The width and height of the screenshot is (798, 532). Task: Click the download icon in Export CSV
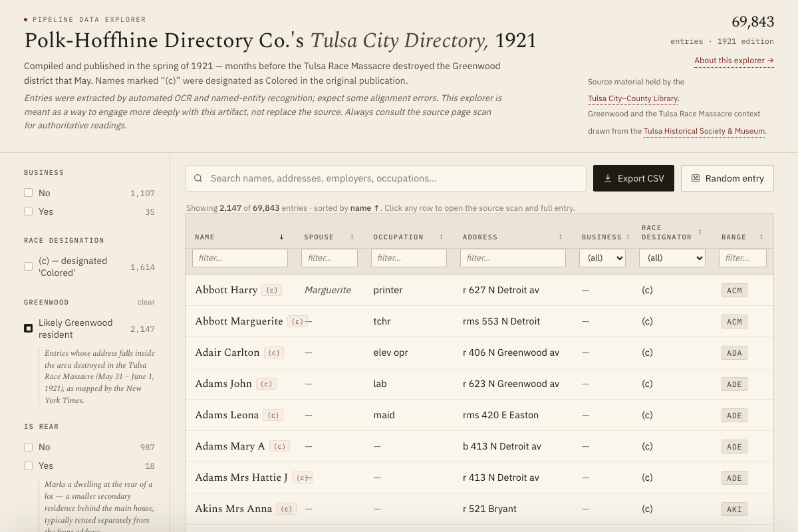pos(608,178)
